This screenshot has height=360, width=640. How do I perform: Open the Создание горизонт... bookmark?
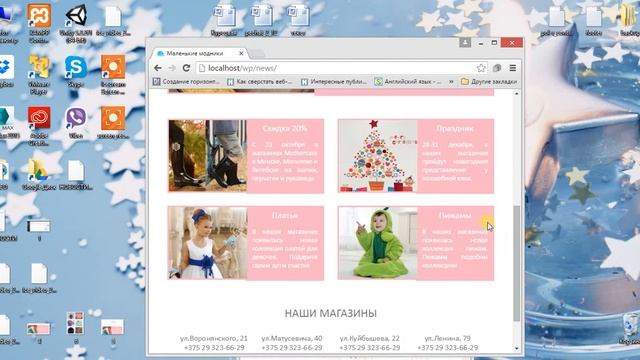tap(187, 82)
